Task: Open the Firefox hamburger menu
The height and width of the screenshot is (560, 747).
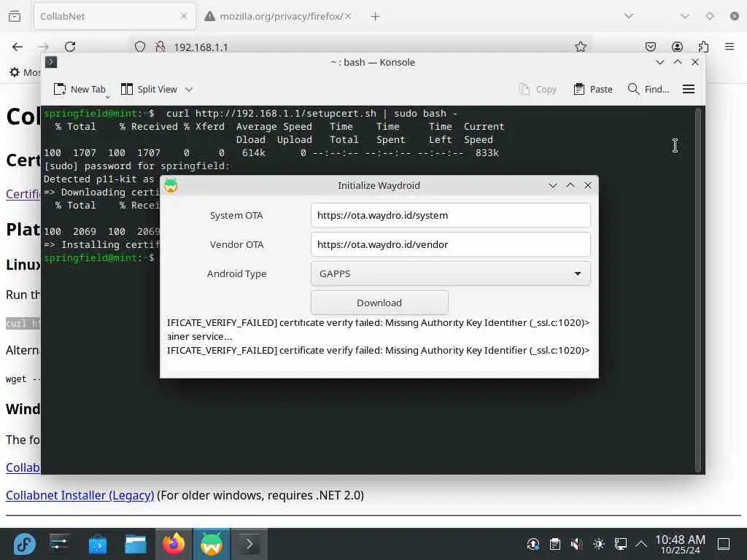Action: tap(729, 47)
